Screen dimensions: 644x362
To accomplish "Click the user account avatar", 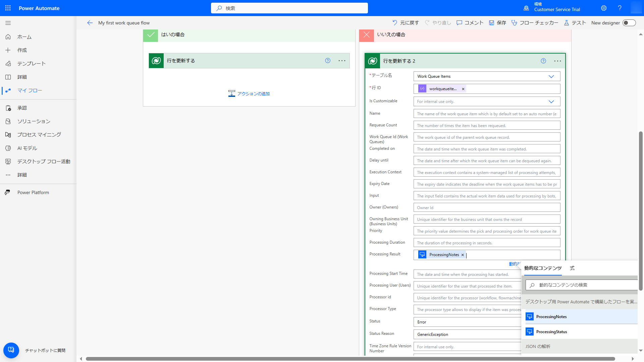I will (636, 8).
